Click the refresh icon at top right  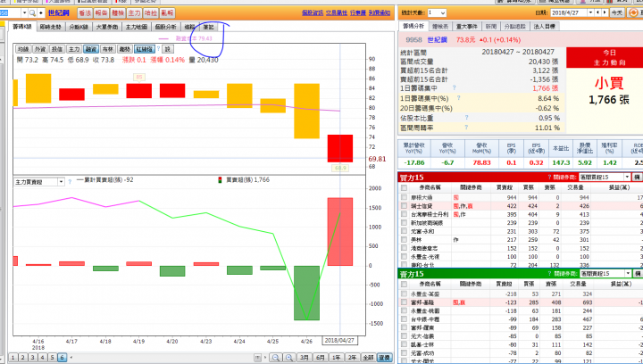(x=633, y=13)
